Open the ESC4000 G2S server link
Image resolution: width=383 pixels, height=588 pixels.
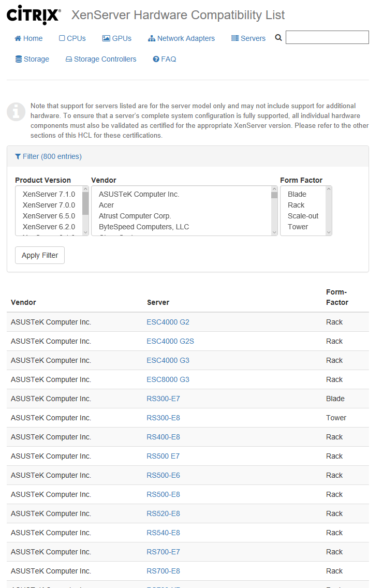170,341
